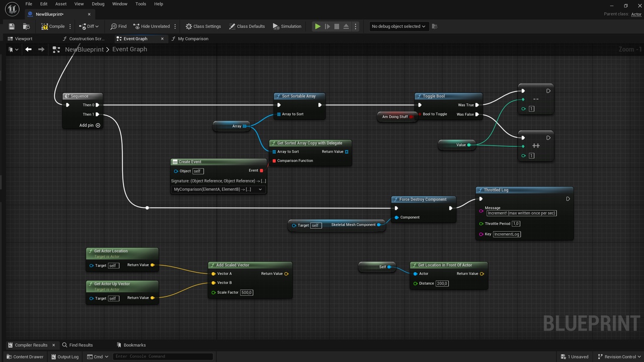Toggle Hide Unrelated nodes
The height and width of the screenshot is (362, 644).
pyautogui.click(x=151, y=26)
